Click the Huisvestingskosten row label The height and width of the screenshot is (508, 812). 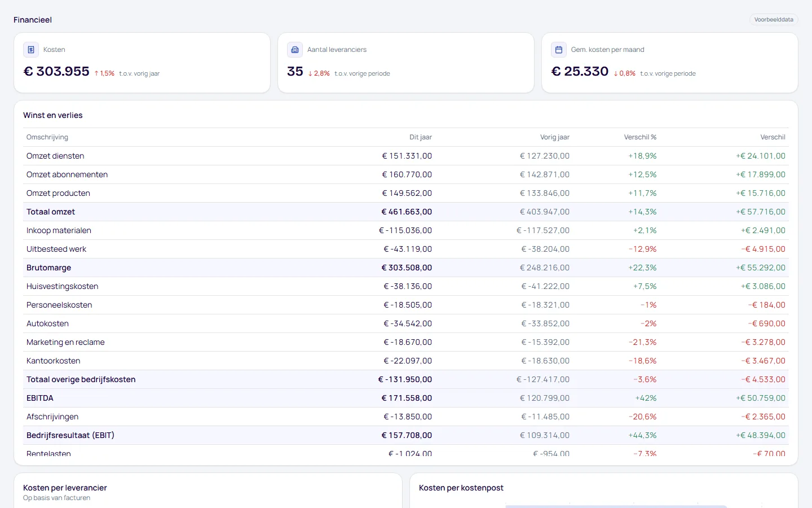tap(63, 286)
